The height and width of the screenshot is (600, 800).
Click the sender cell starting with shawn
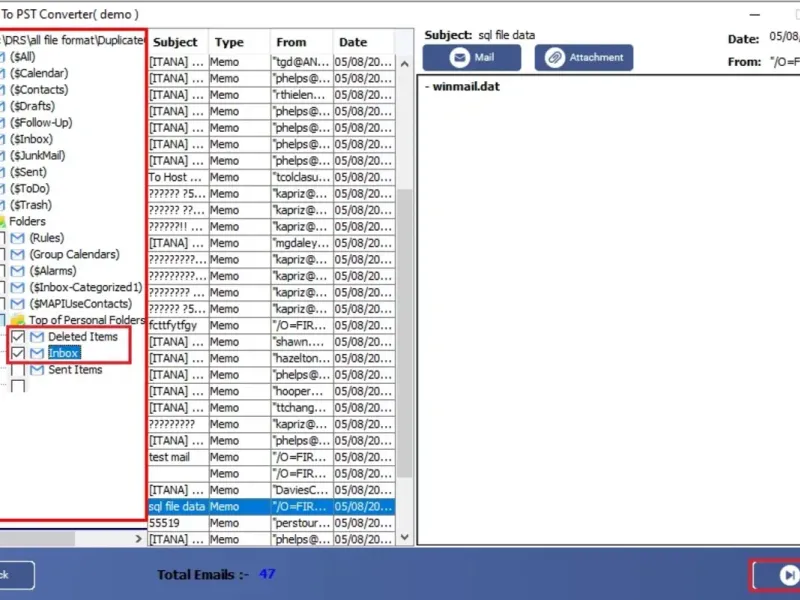pyautogui.click(x=302, y=342)
